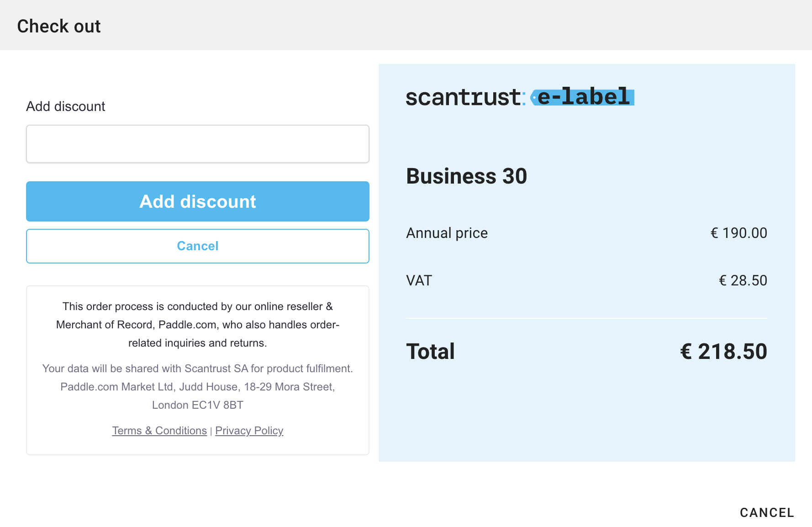Click inside the discount code input field
Image resolution: width=812 pixels, height=527 pixels.
click(197, 143)
